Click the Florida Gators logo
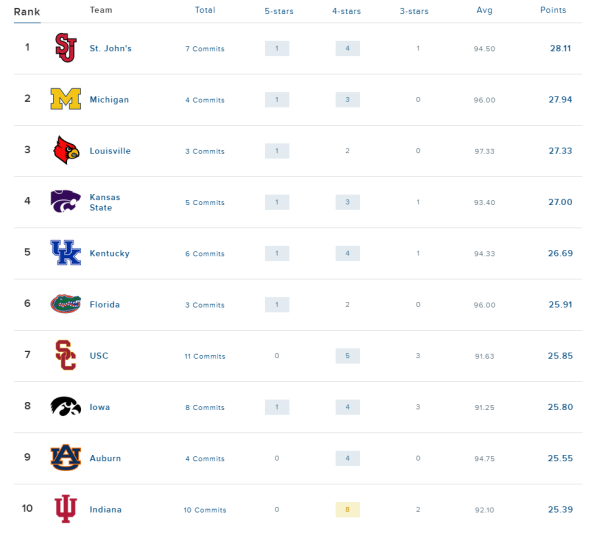 (x=65, y=304)
